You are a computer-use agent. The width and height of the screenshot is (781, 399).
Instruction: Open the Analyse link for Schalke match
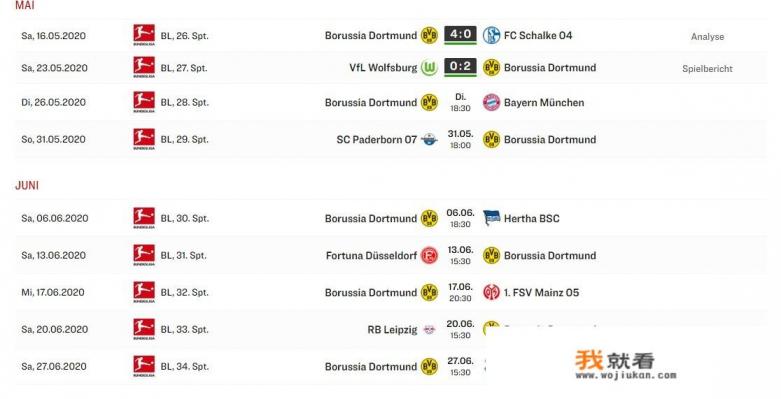click(707, 37)
